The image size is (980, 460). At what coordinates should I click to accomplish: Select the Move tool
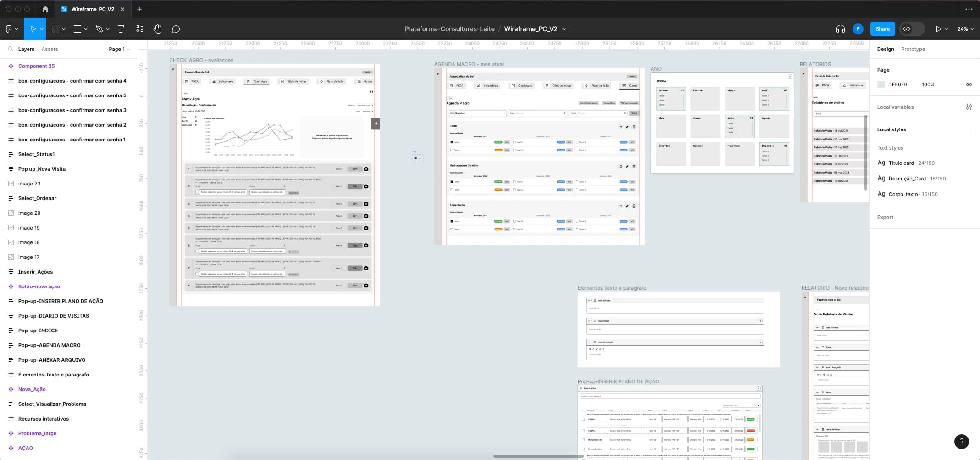tap(33, 29)
